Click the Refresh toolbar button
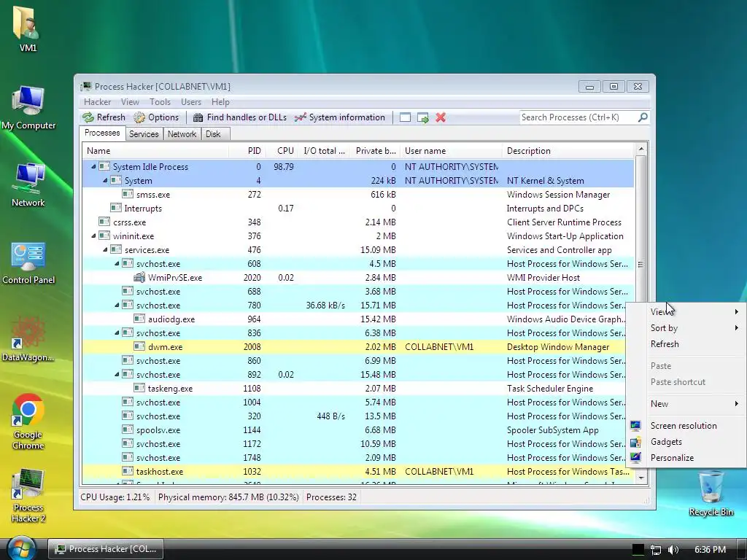747x560 pixels. [x=104, y=117]
